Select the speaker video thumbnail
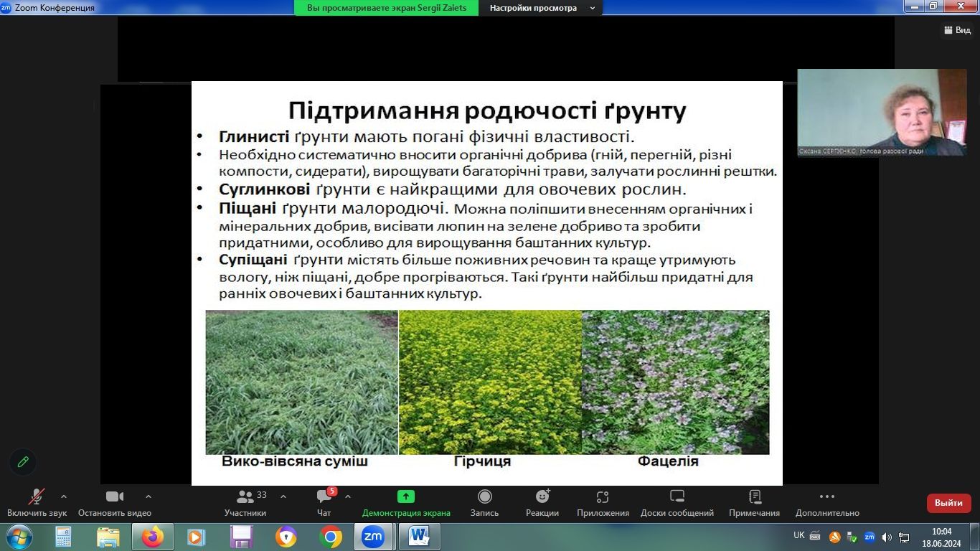Image resolution: width=980 pixels, height=551 pixels. point(882,113)
